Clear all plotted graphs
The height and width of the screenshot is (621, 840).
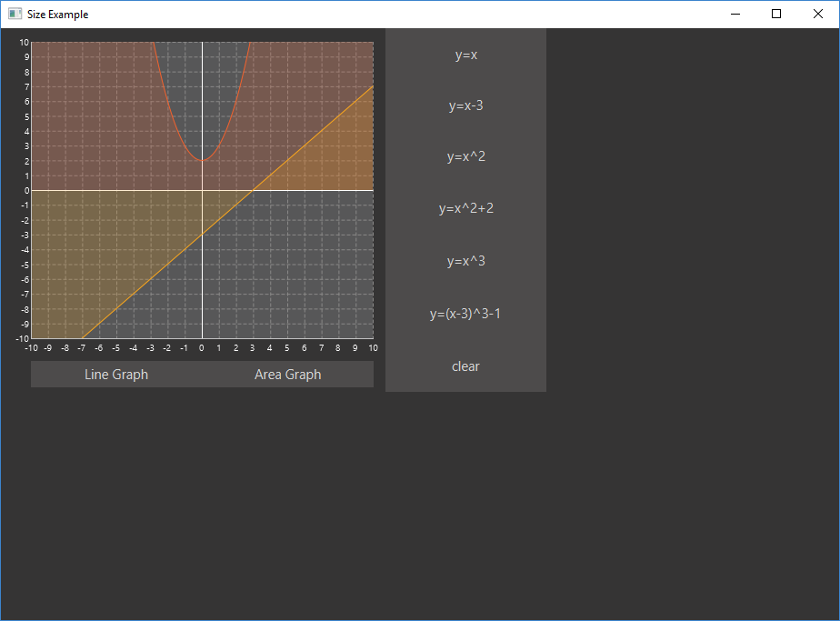point(465,366)
